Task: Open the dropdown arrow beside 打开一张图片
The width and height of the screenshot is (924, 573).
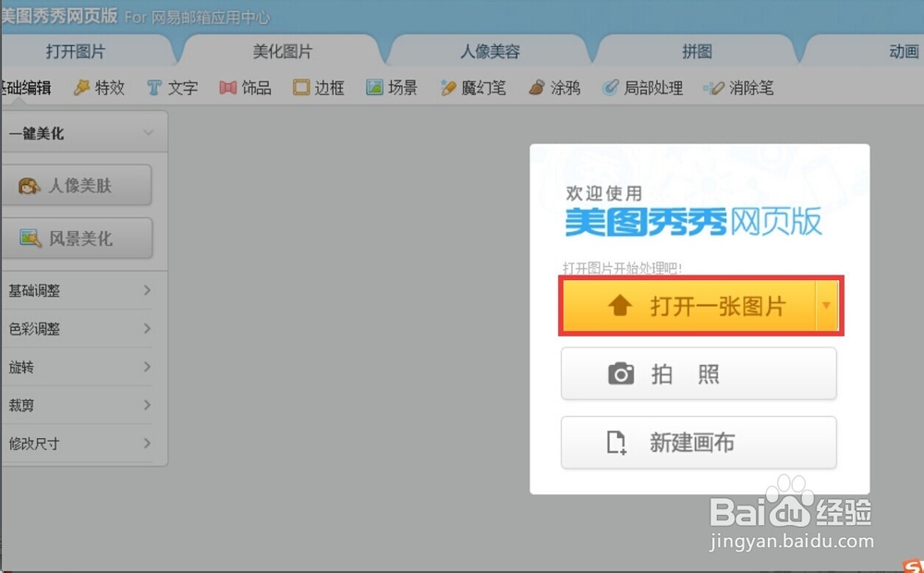Action: pos(826,305)
